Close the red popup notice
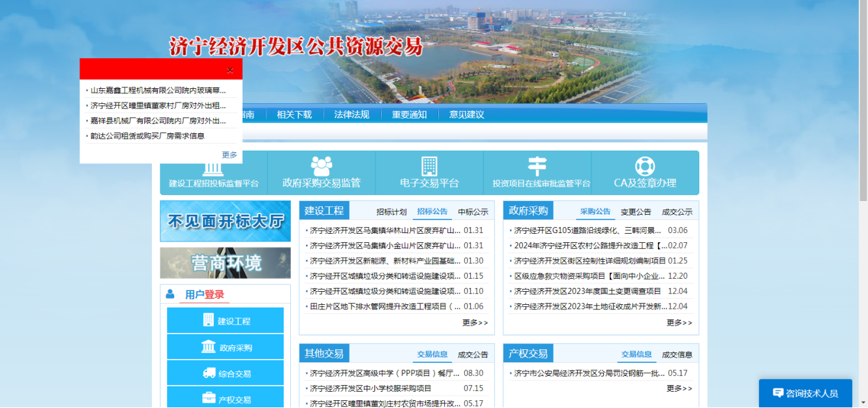This screenshot has height=408, width=868. 230,71
